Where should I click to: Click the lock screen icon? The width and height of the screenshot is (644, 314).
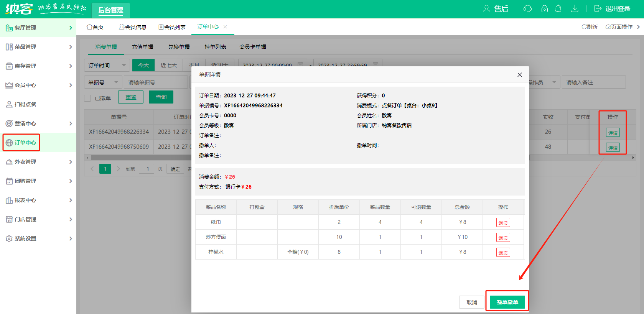pyautogui.click(x=544, y=8)
